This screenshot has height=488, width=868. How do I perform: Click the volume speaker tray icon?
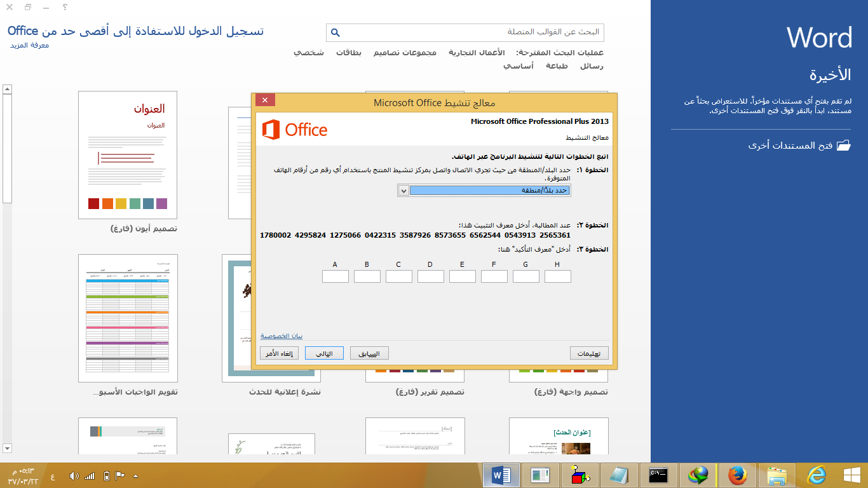74,476
